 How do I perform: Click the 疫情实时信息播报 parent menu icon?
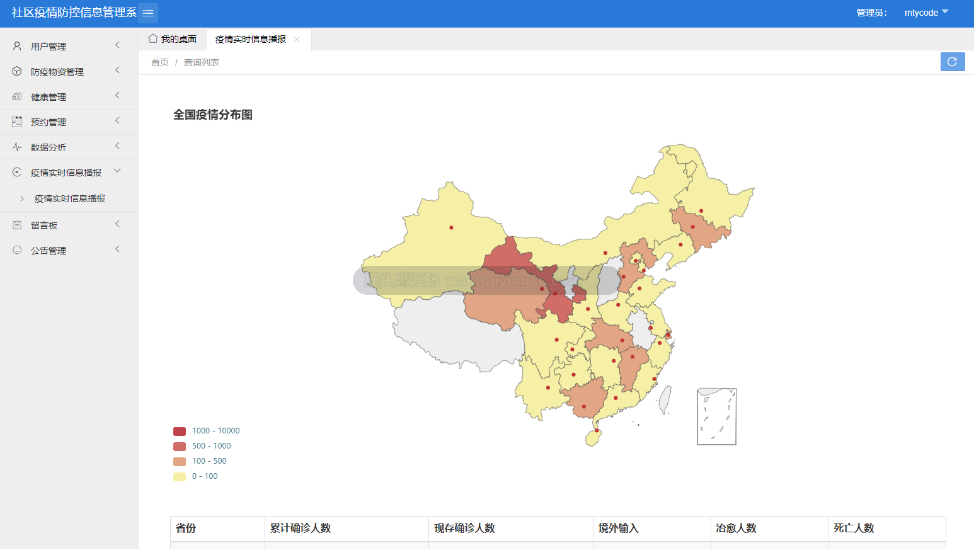click(x=17, y=172)
